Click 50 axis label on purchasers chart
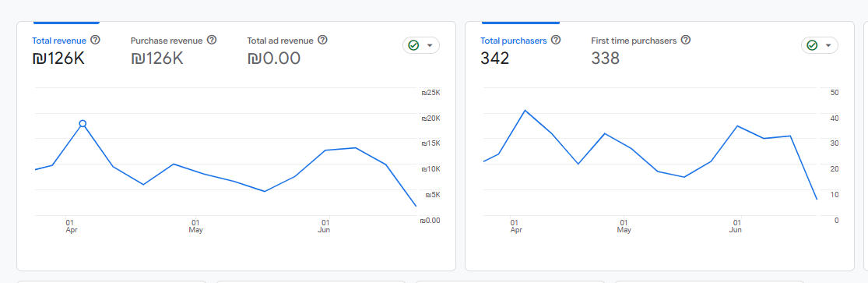The width and height of the screenshot is (868, 283). tap(835, 93)
